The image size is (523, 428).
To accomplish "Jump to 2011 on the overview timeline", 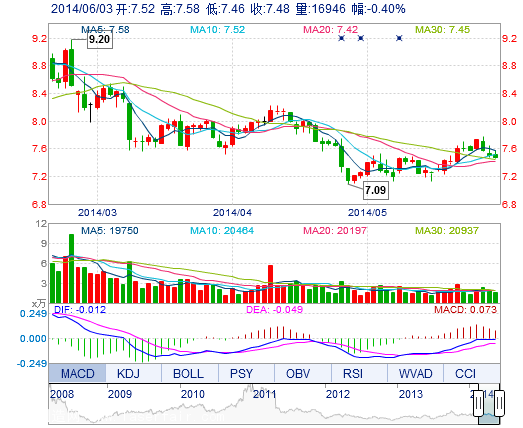I will click(x=265, y=394).
